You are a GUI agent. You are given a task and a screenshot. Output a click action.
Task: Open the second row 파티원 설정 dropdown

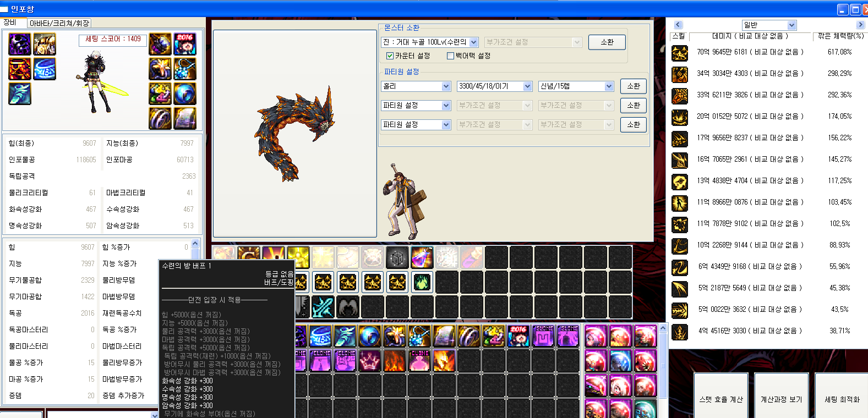tap(416, 106)
